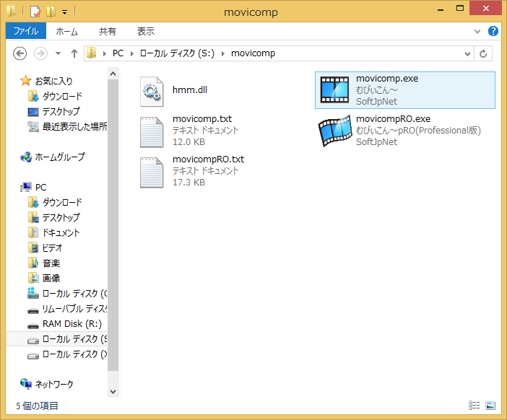The height and width of the screenshot is (420, 507).
Task: Click the お気に入り star icon
Action: point(25,81)
